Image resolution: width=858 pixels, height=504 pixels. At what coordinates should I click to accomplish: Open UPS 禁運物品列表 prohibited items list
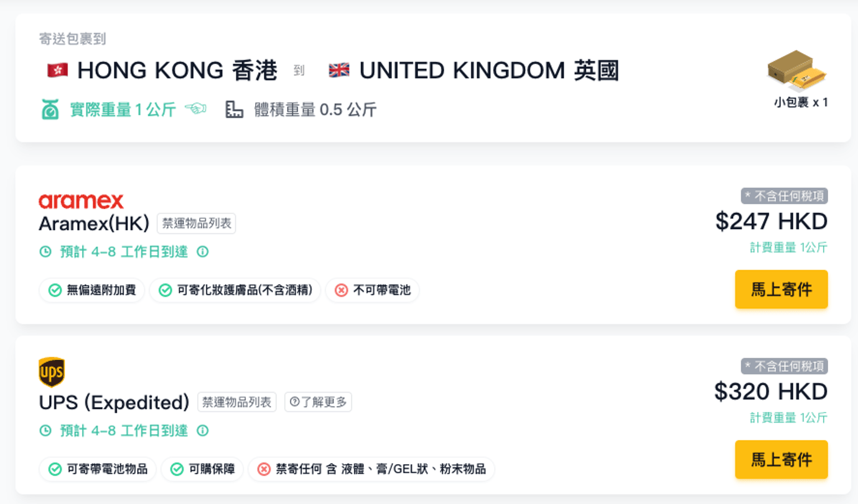point(237,403)
